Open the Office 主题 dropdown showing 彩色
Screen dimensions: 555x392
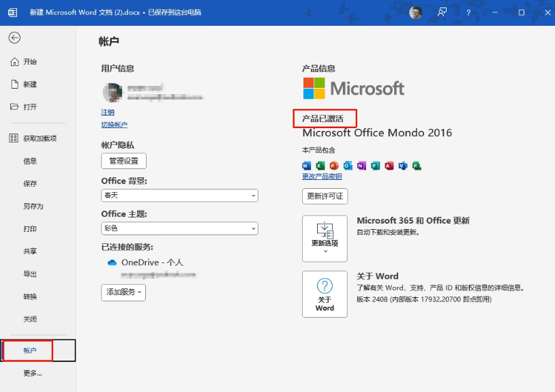[179, 228]
